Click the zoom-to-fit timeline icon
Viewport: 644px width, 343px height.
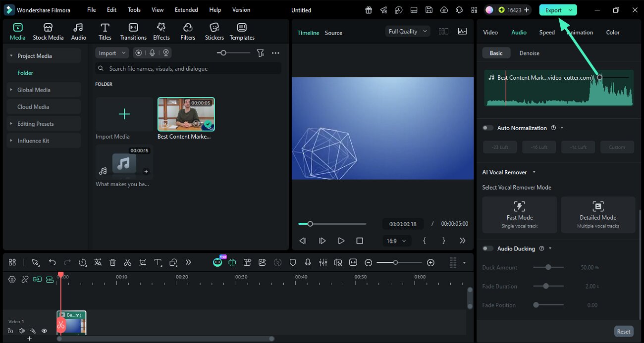click(353, 262)
